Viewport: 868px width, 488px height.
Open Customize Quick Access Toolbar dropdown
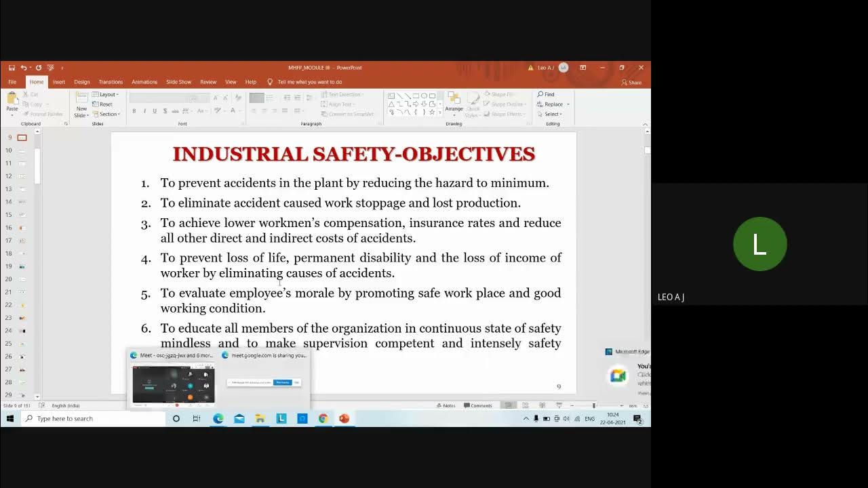click(62, 68)
